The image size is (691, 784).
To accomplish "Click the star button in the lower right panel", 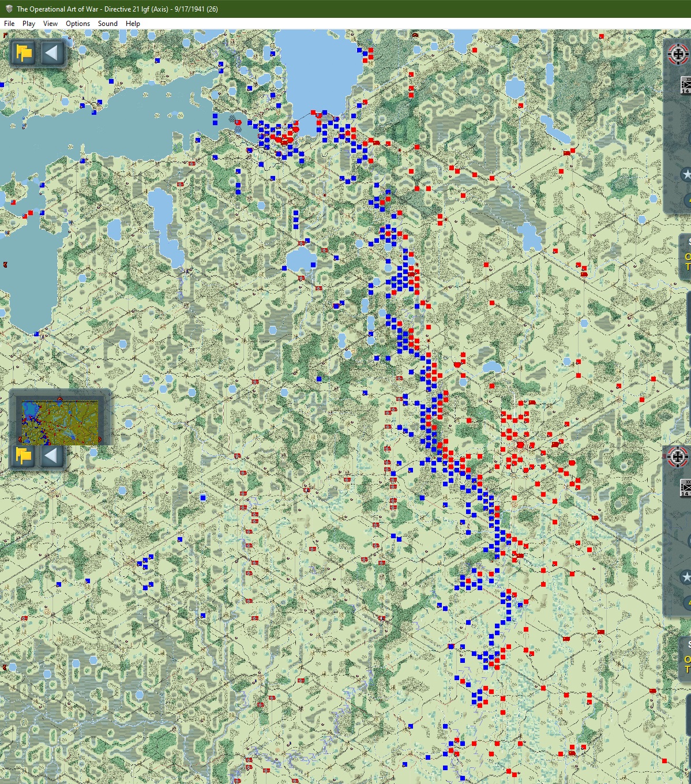I will coord(686,577).
